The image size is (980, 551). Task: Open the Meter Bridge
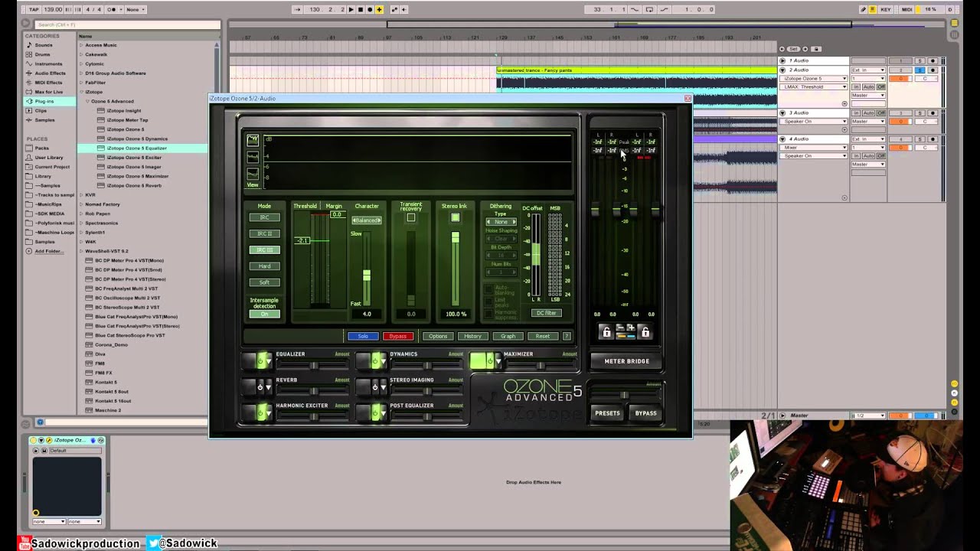tap(627, 361)
